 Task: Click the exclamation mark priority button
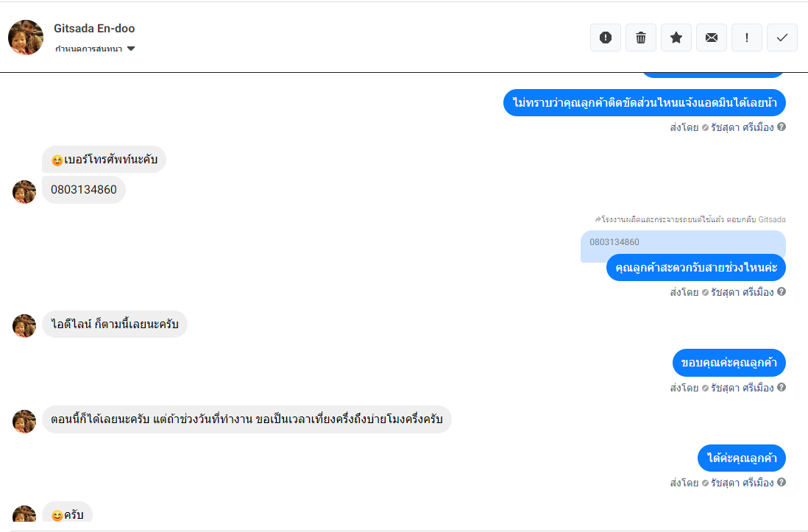point(747,38)
